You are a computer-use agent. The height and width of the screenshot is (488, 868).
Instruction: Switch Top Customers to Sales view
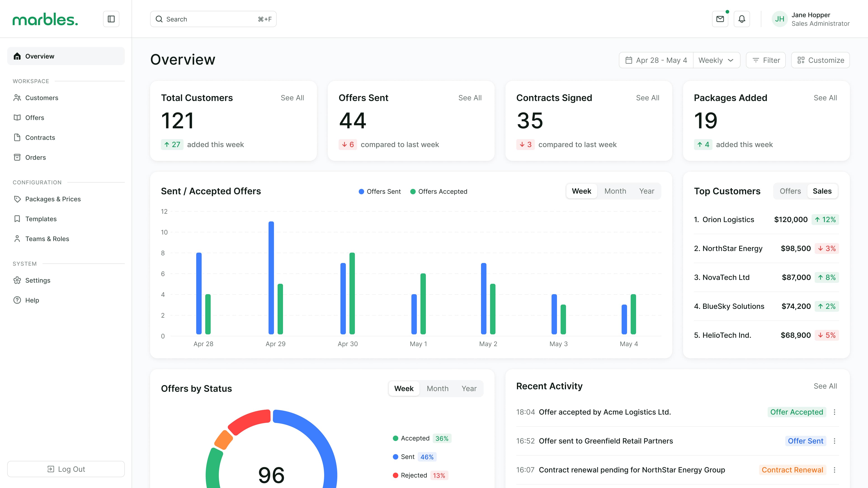click(x=822, y=191)
